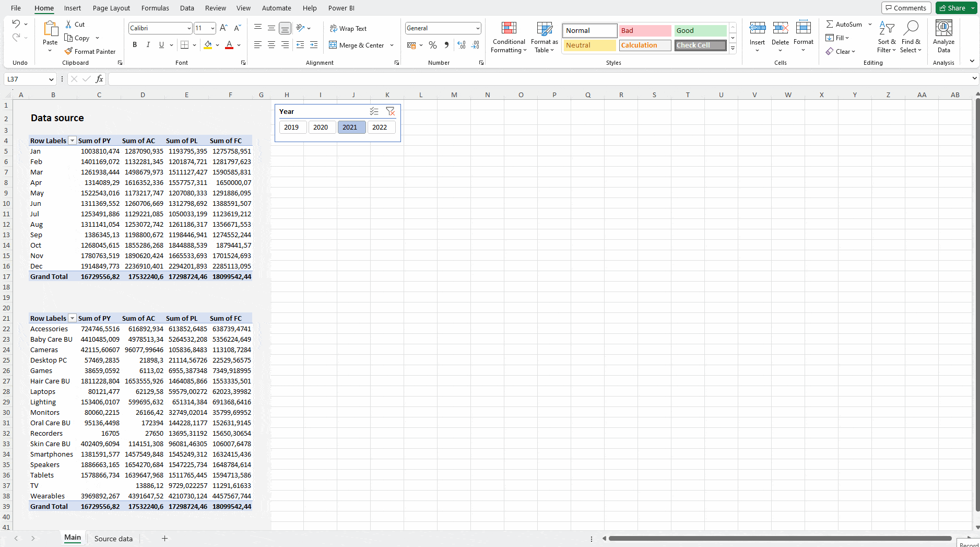Apply the Percent number style
The height and width of the screenshot is (547, 980).
(x=432, y=45)
